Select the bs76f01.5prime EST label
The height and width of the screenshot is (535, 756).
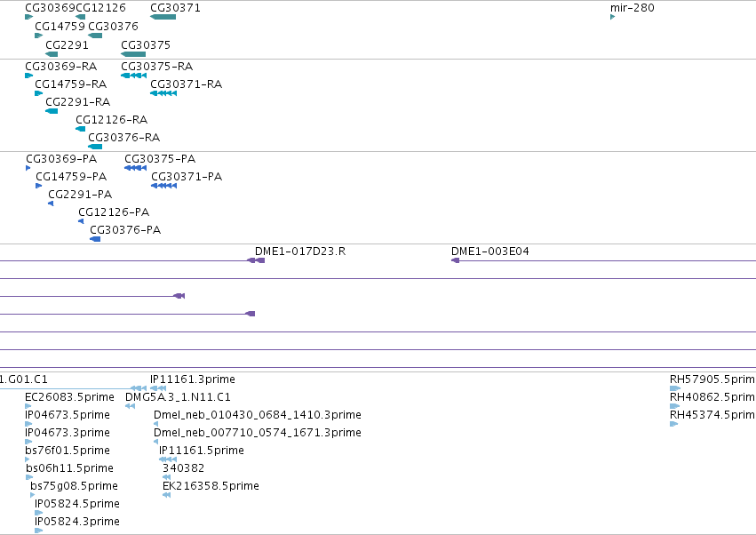[68, 451]
